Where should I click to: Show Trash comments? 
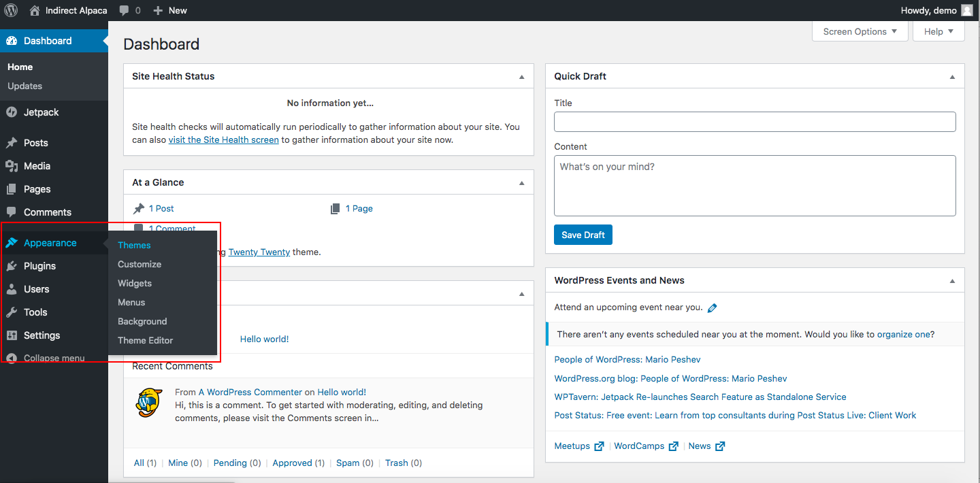[x=397, y=463]
